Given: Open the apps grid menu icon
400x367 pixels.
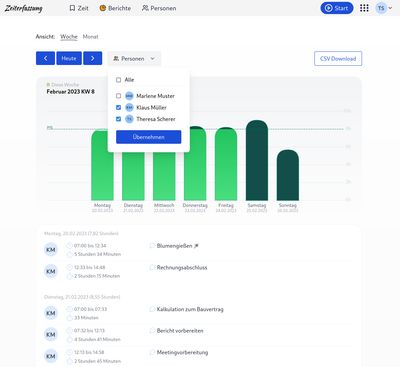Looking at the screenshot, I should (x=364, y=8).
